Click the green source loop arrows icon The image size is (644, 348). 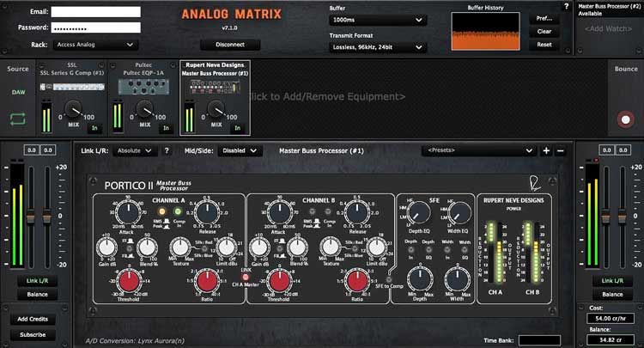point(18,119)
